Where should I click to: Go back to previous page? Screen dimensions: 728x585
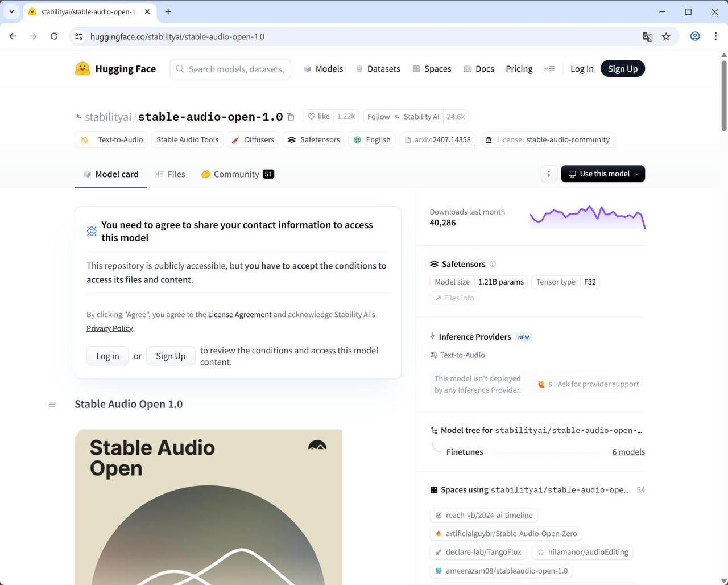13,36
